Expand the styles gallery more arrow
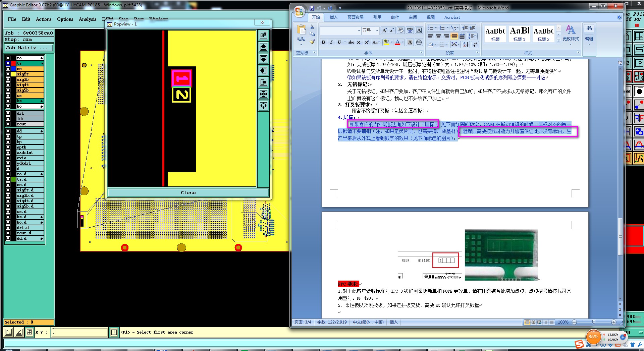Viewport: 644px width, 351px height. tap(558, 40)
